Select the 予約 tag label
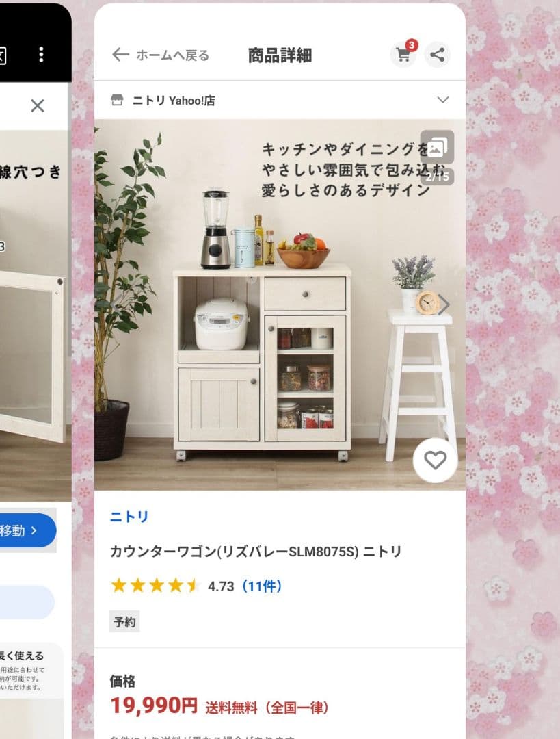The image size is (560, 739). pyautogui.click(x=124, y=621)
